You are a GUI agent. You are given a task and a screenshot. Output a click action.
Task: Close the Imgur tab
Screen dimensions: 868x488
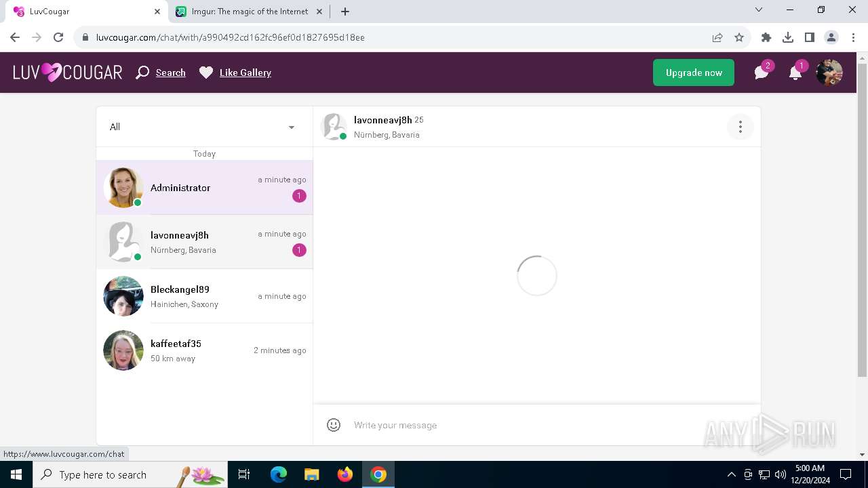[x=319, y=12]
